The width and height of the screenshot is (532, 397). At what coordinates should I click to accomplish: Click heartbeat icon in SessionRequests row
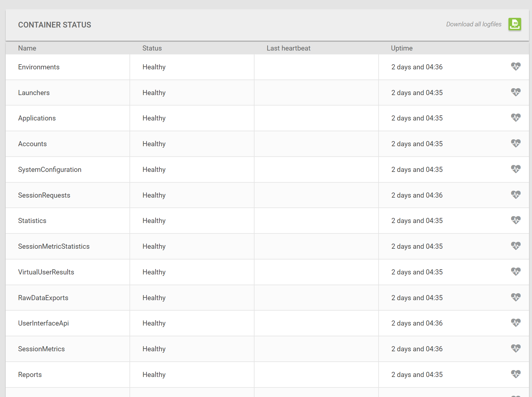tap(516, 195)
